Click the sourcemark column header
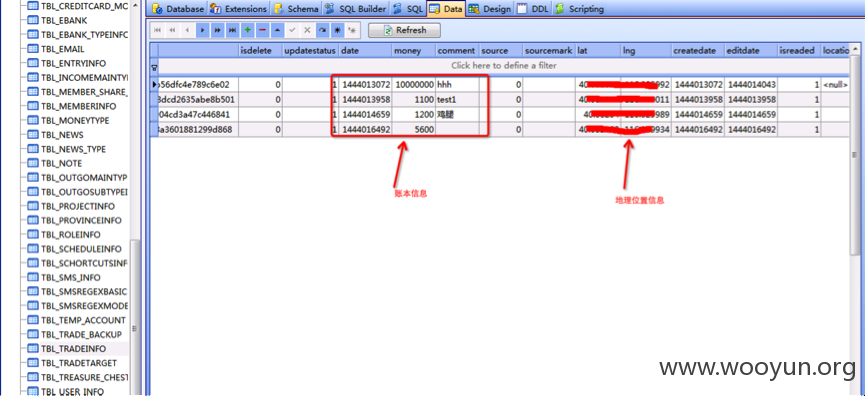 tap(549, 50)
